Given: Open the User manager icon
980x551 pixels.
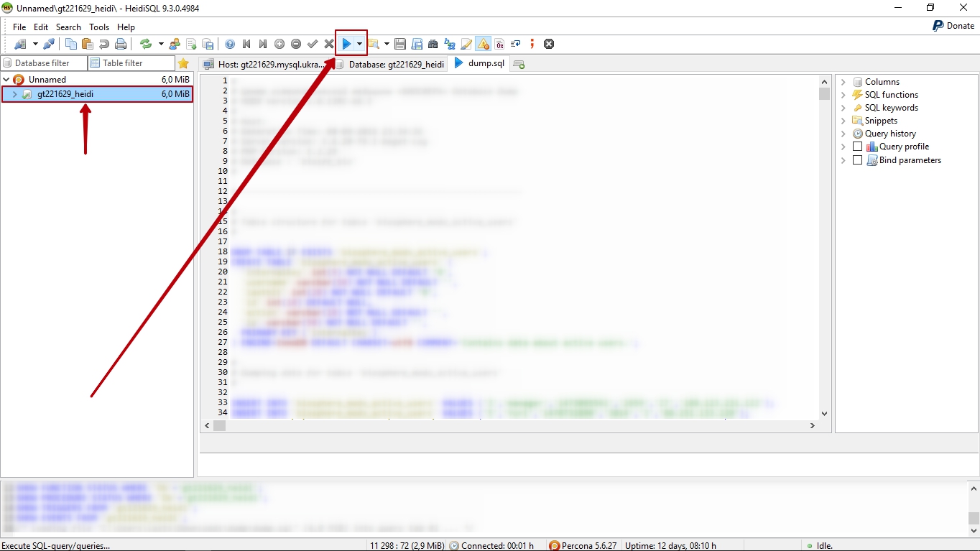Looking at the screenshot, I should pyautogui.click(x=175, y=44).
